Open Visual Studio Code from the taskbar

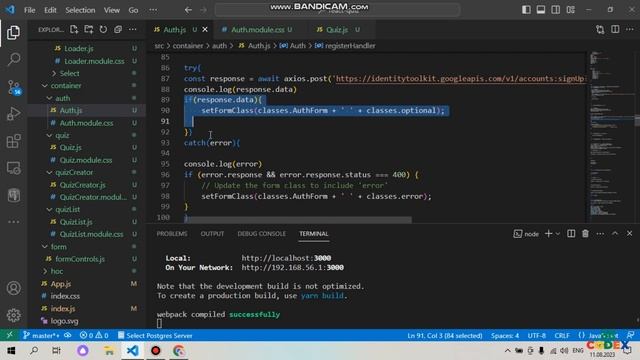click(133, 351)
